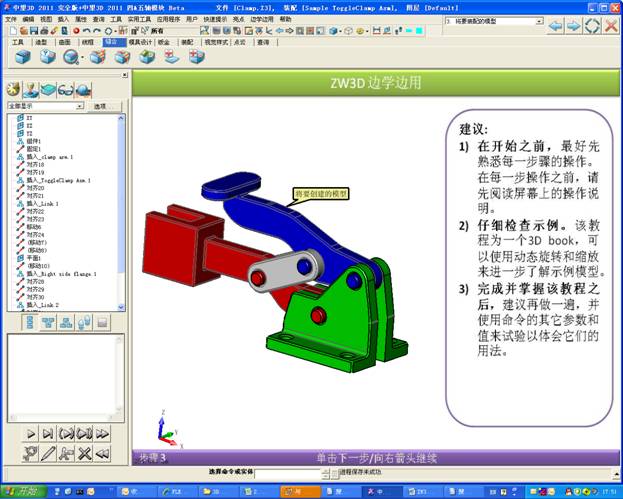Viewport: 623px width, 499px height.
Task: Click the blue left arrow beside guide dropdown
Action: (555, 26)
